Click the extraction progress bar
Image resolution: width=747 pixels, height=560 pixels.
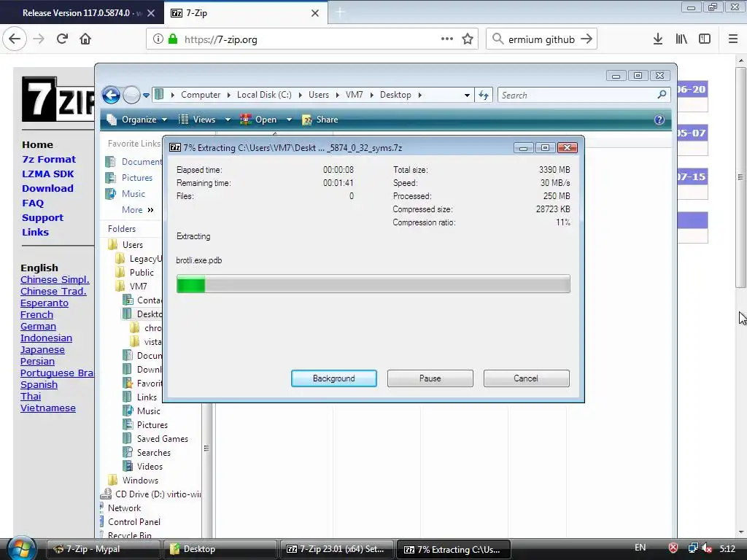point(373,284)
